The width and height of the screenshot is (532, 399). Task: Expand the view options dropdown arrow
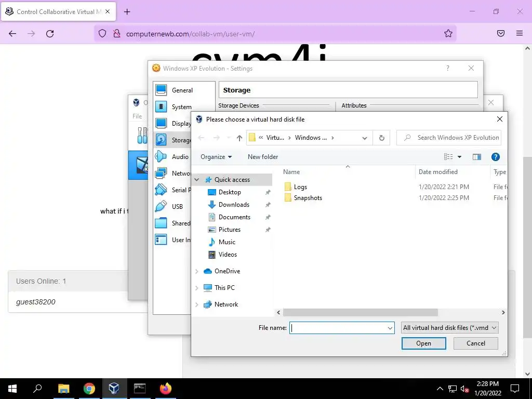(459, 157)
